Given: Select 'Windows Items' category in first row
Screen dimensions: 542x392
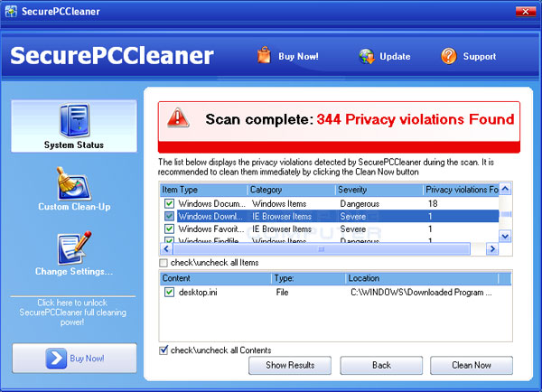Looking at the screenshot, I should 279,203.
